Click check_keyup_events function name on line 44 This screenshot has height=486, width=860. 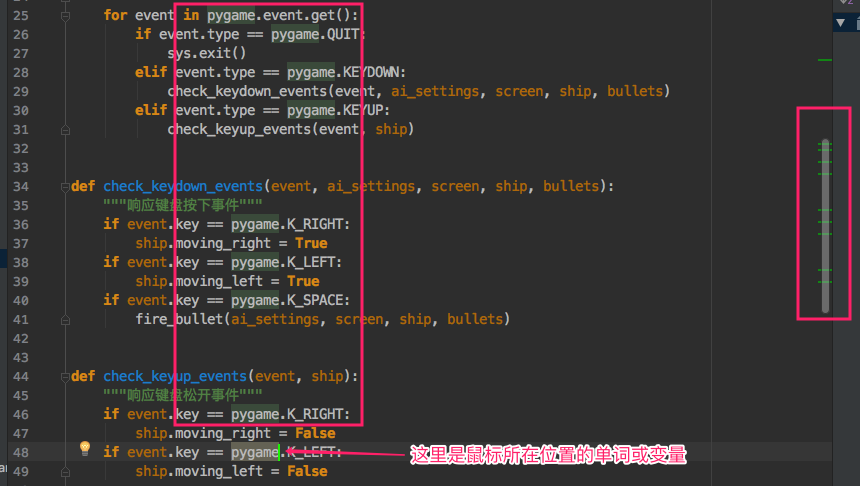[x=175, y=376]
